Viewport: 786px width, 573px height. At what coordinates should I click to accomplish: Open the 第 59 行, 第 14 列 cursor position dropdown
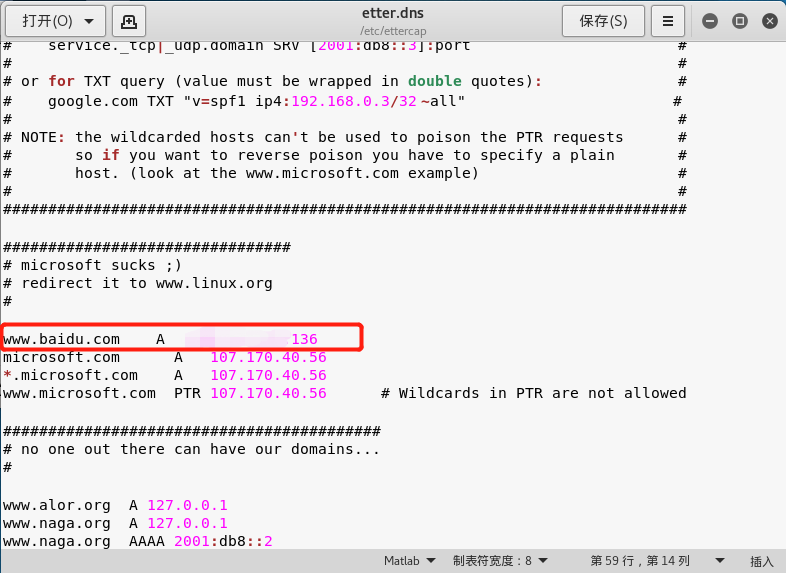pyautogui.click(x=658, y=560)
